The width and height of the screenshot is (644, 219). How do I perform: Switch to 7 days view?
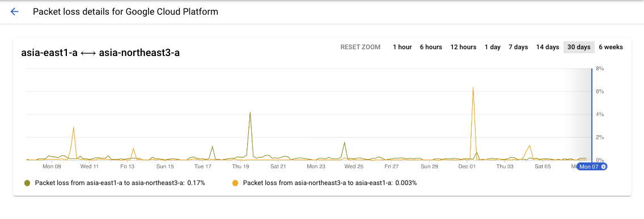[518, 47]
